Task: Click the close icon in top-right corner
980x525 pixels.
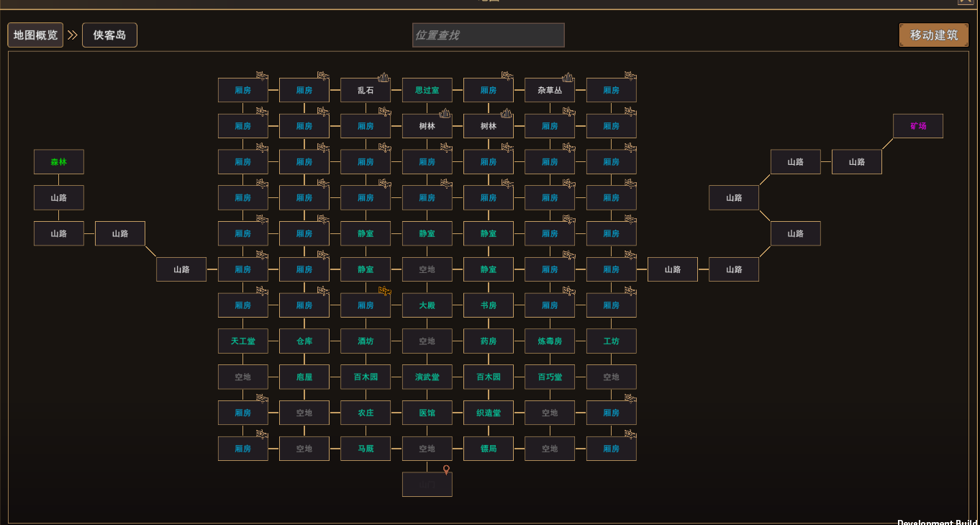Action: coord(966,1)
